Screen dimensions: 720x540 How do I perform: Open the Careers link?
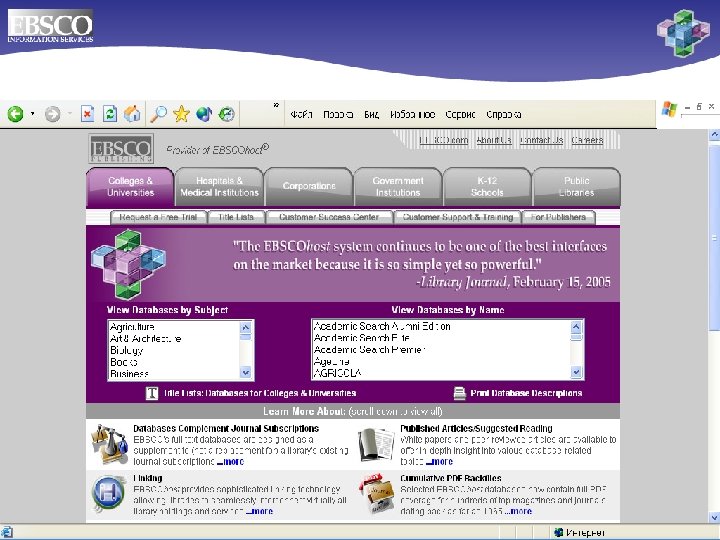tap(587, 140)
